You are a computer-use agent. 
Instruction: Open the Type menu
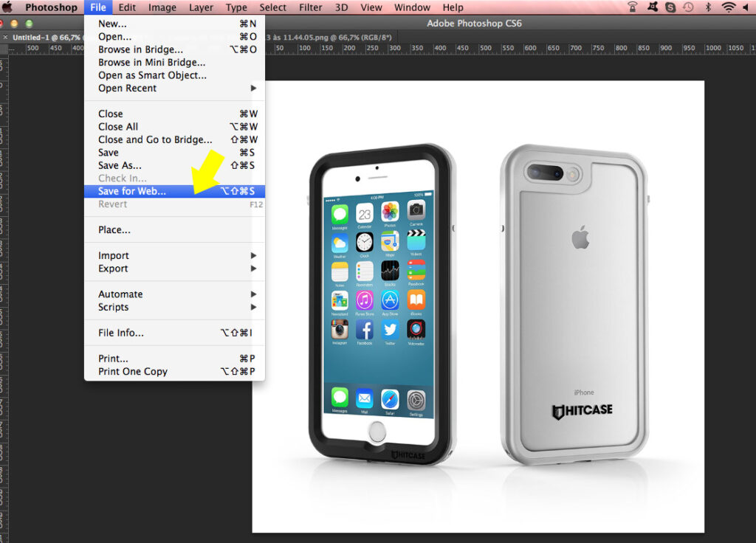coord(236,7)
